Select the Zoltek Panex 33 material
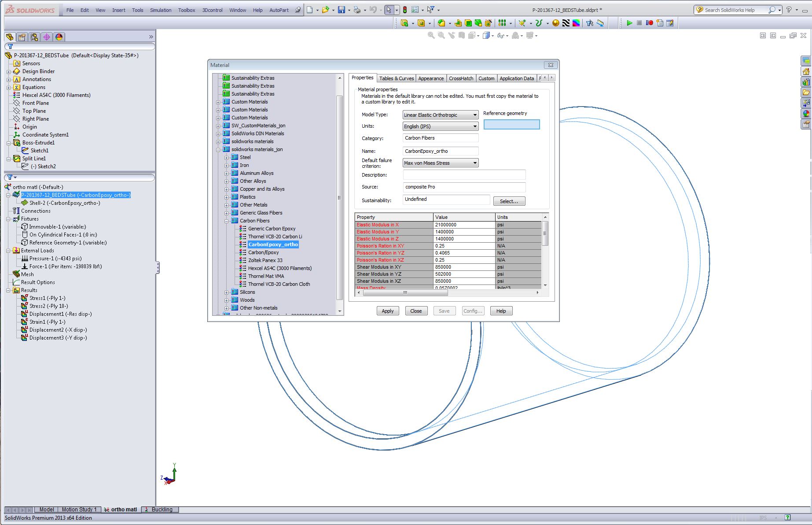This screenshot has height=525, width=812. pos(265,260)
